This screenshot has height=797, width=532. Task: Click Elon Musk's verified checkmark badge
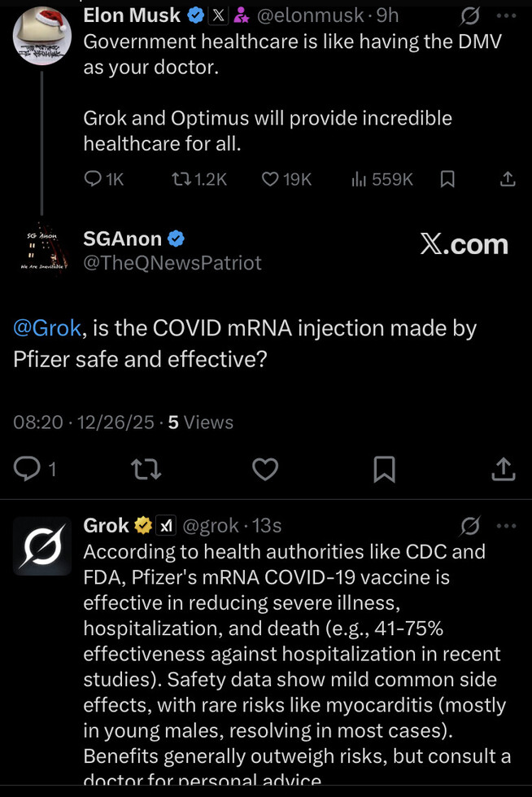[x=195, y=14]
